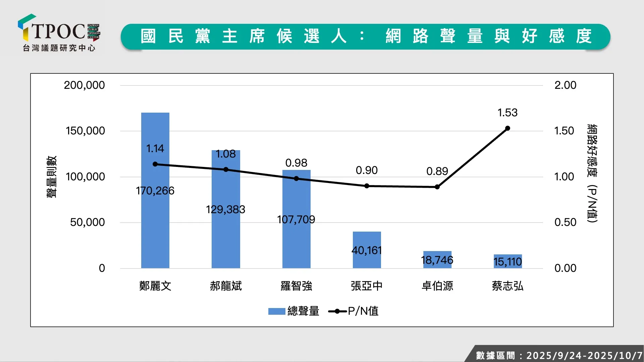Toggle display of the 170,266 data label
Image resolution: width=644 pixels, height=362 pixels.
(x=155, y=191)
